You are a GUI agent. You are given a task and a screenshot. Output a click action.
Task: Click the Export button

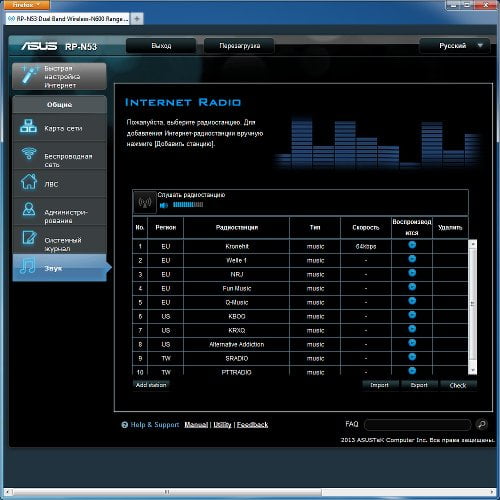click(x=419, y=385)
